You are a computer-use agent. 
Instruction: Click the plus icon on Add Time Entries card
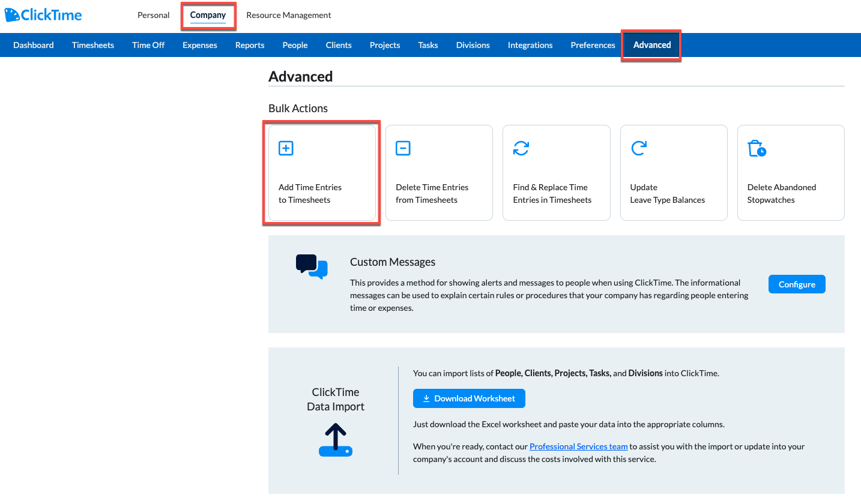pyautogui.click(x=286, y=148)
